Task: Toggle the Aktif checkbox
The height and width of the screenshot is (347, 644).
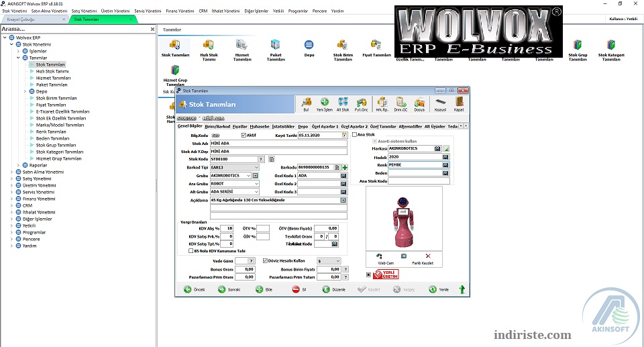Action: click(x=244, y=136)
